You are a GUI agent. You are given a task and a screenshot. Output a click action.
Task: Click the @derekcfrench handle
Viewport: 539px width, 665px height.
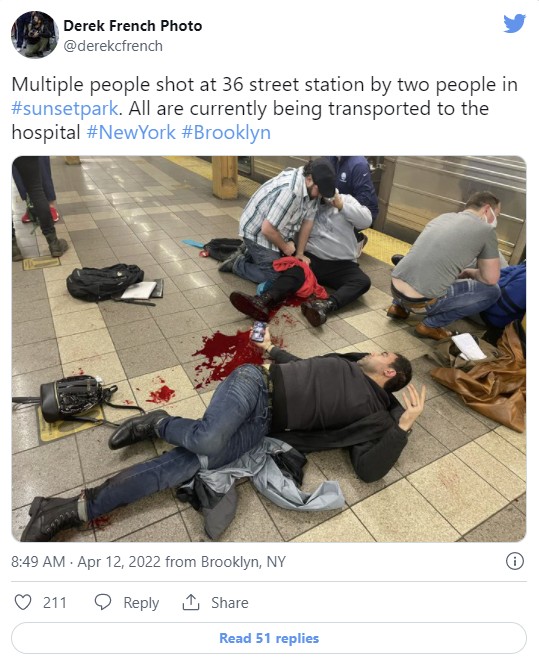coord(113,46)
